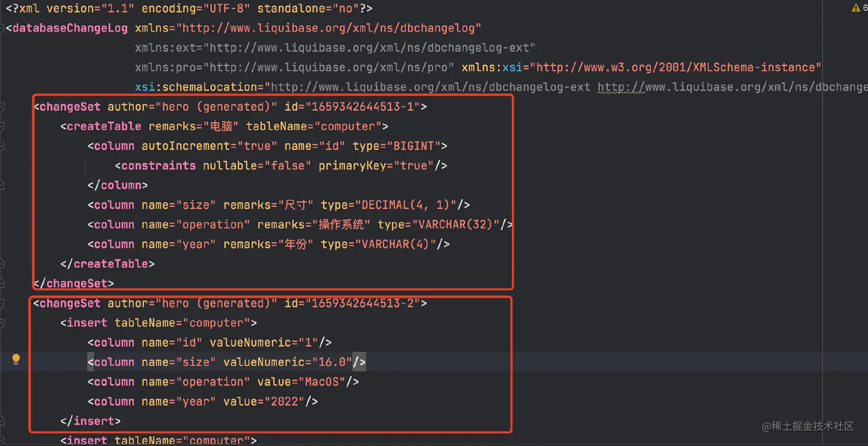Viewport: 868px width, 446px height.
Task: Click the constraints nullable="false" attribute
Action: 257,166
